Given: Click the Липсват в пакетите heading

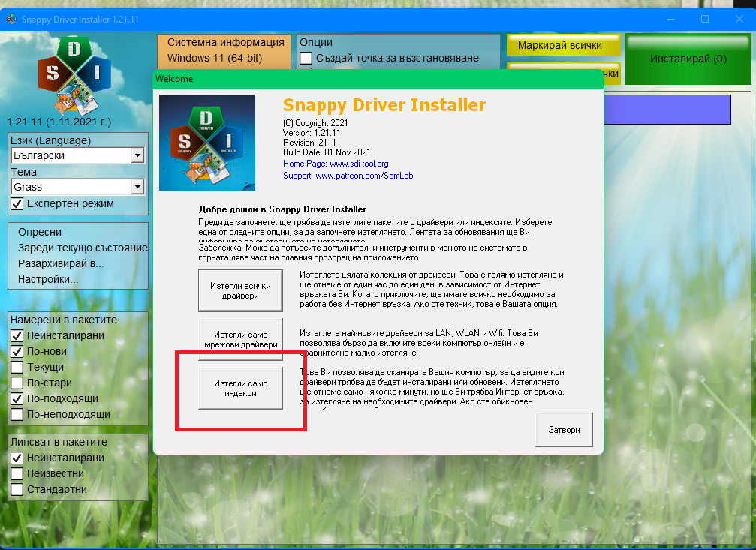Looking at the screenshot, I should point(59,442).
